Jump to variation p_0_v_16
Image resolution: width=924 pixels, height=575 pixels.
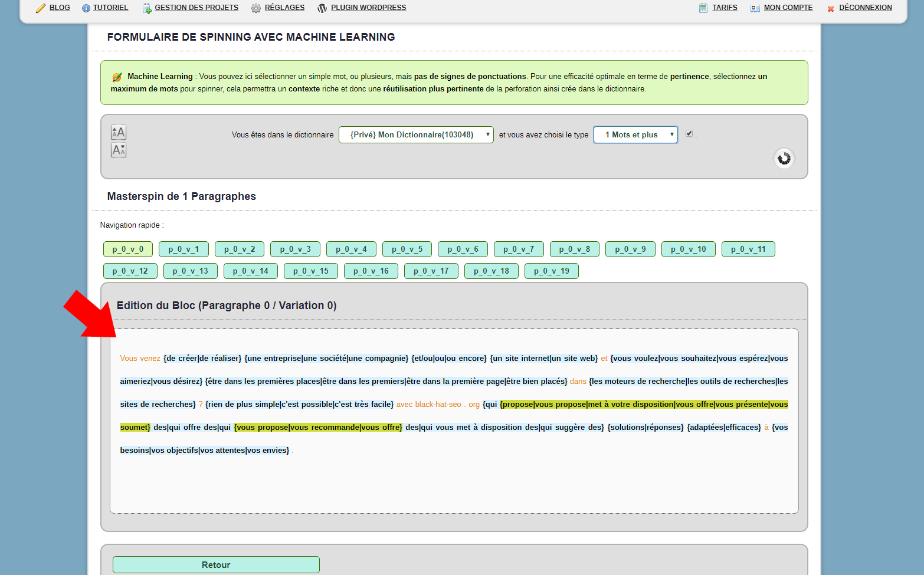[371, 271]
